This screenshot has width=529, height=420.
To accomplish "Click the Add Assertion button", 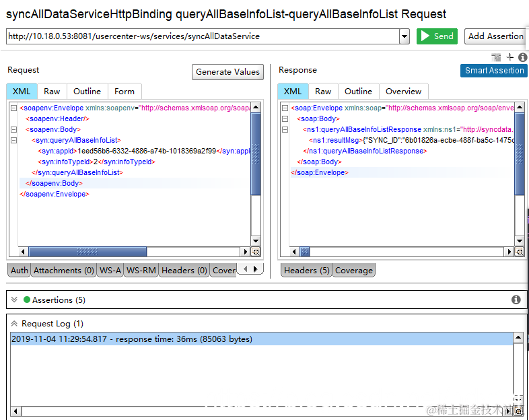I will click(495, 36).
